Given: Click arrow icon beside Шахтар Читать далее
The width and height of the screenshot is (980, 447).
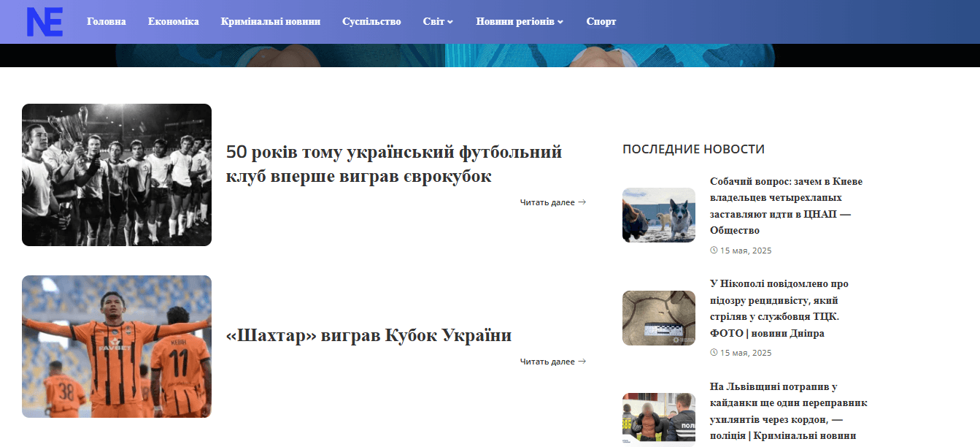Looking at the screenshot, I should (x=582, y=362).
